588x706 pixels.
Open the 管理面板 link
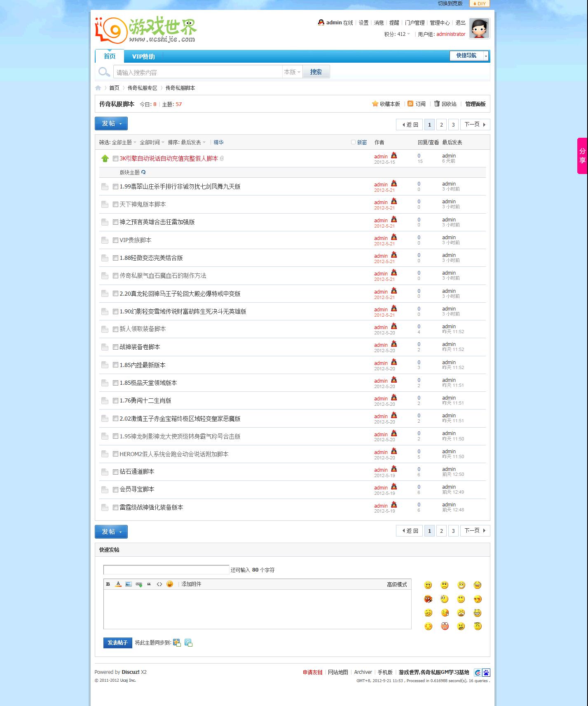pyautogui.click(x=476, y=104)
